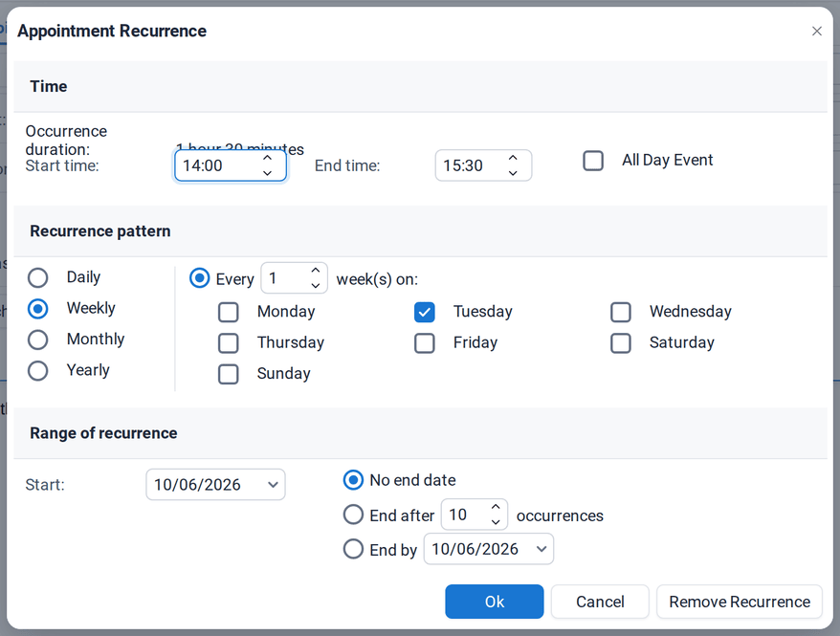
Task: Click the Cancel button
Action: point(600,602)
